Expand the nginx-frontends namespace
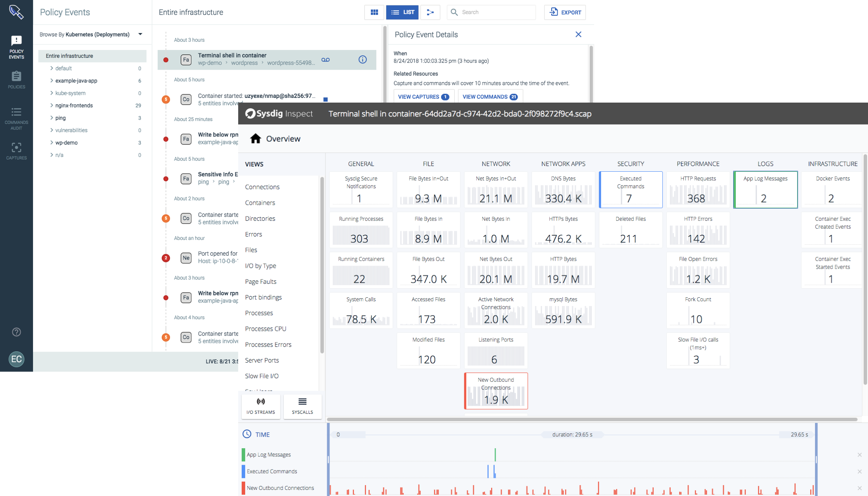This screenshot has height=496, width=868. (x=51, y=105)
